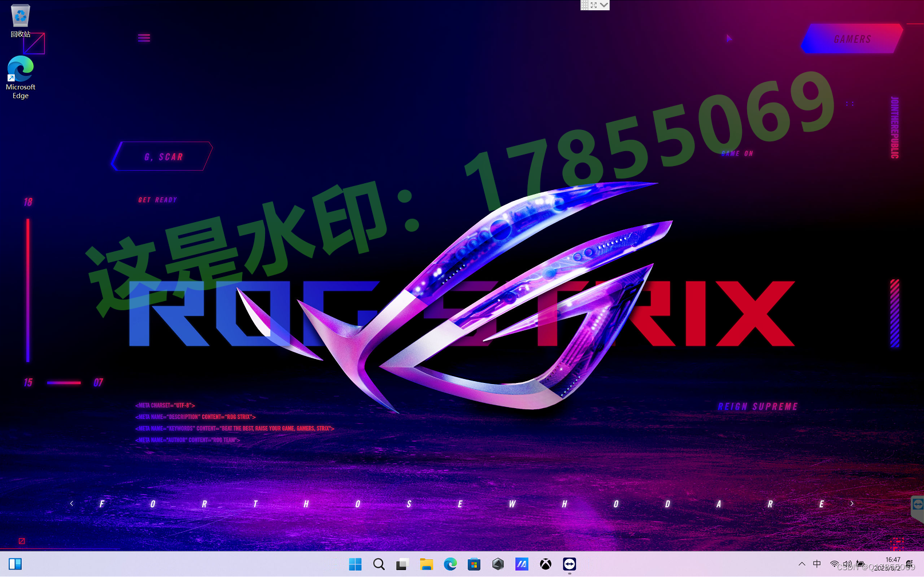Click the remote toolbar dotted grip handle
This screenshot has height=577, width=924.
[x=585, y=5]
